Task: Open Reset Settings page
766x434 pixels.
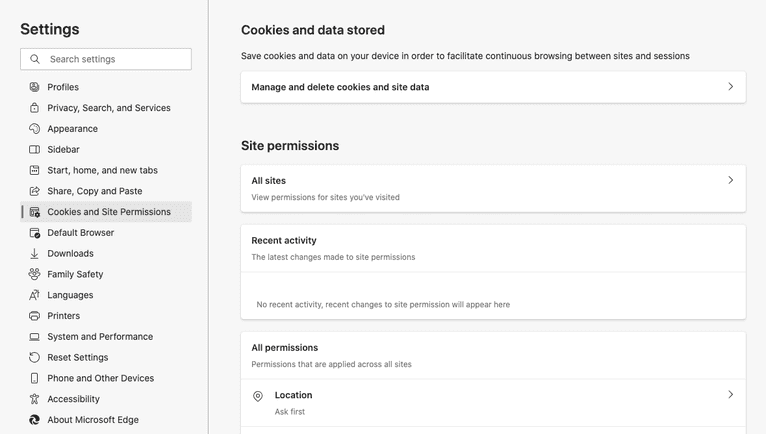Action: [77, 358]
